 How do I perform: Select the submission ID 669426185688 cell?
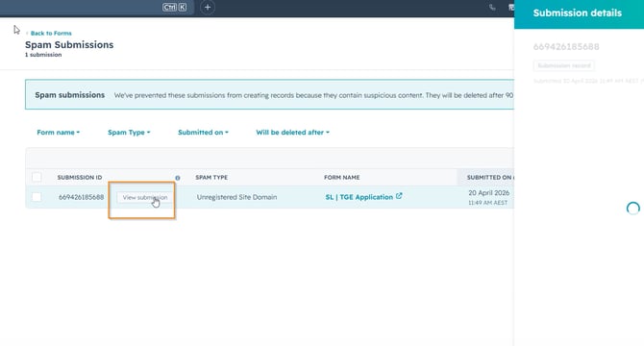pyautogui.click(x=81, y=197)
